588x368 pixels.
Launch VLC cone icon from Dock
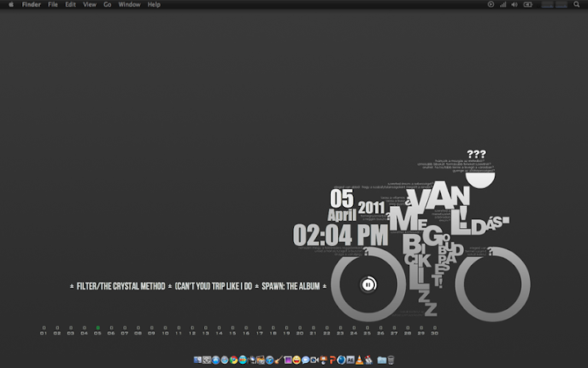point(359,360)
